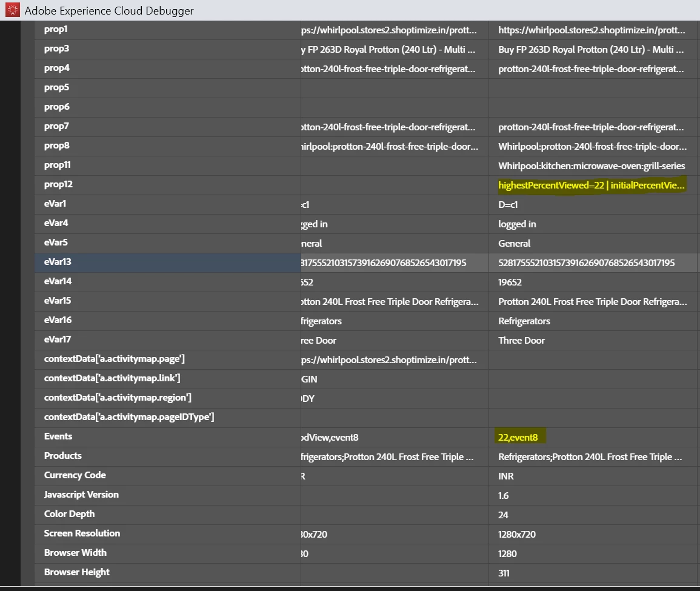Click the 1.6 Javascript Version value
Screen dimensions: 700x591
(503, 496)
